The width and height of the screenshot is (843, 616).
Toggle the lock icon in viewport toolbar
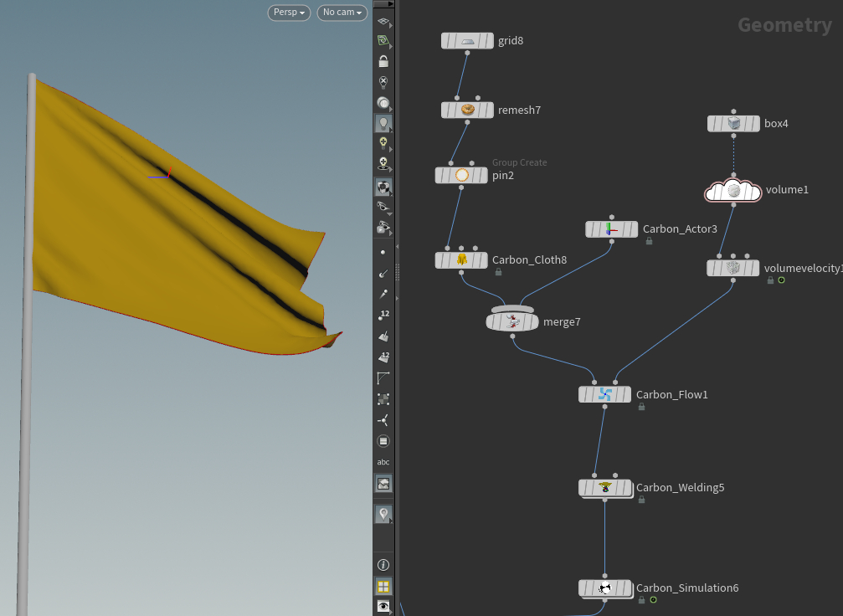coord(383,61)
